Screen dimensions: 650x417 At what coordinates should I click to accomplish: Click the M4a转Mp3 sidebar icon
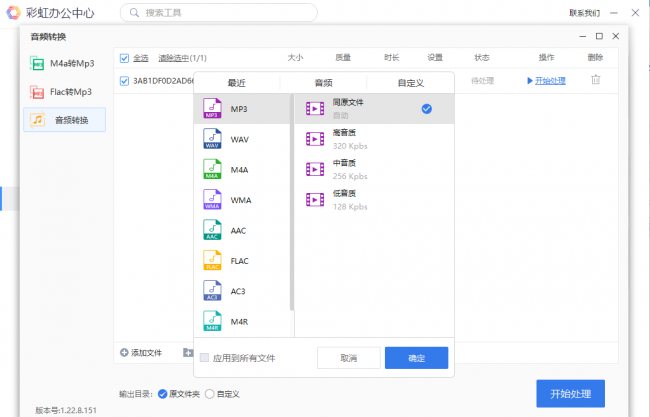click(x=37, y=63)
